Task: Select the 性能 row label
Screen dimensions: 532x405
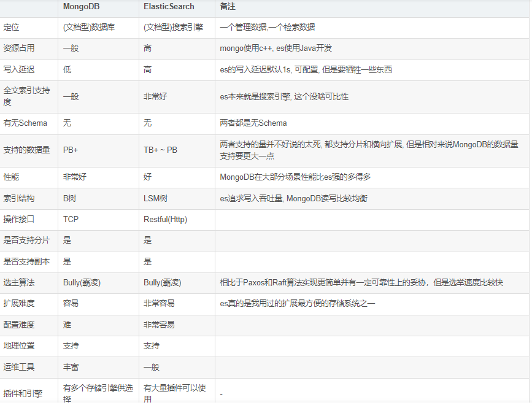Action: click(11, 177)
